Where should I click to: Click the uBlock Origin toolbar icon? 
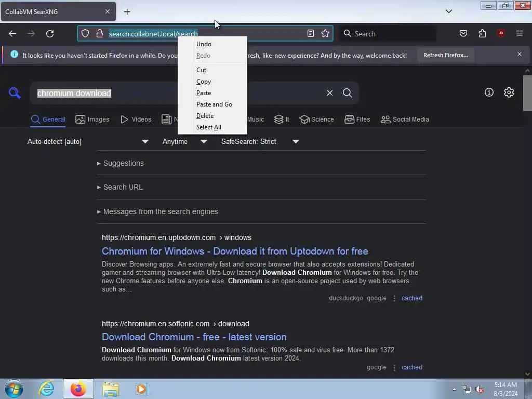501,33
